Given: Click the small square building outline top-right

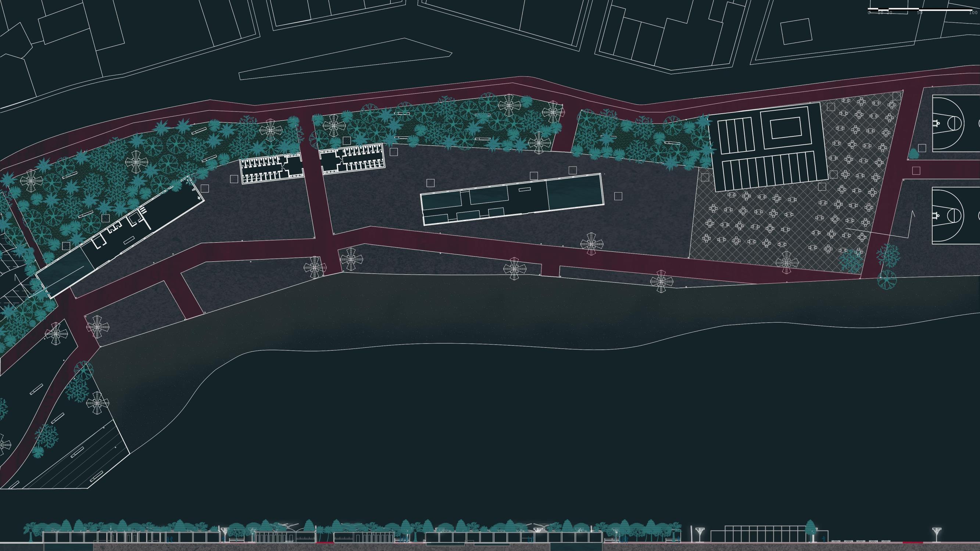Looking at the screenshot, I should [796, 32].
